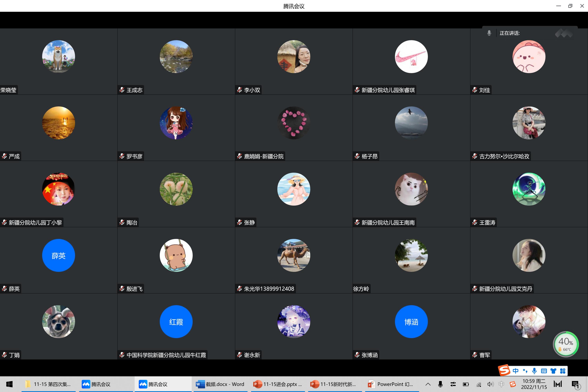
Task: Click 新疆分院幼儿园丁小黎's flag avatar
Action: pos(58,189)
